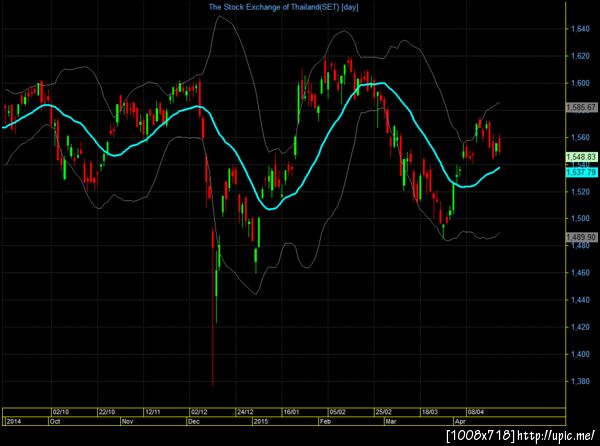Viewport: 600px width, 446px height.
Task: Select the 02/12 date label
Action: pyautogui.click(x=199, y=412)
